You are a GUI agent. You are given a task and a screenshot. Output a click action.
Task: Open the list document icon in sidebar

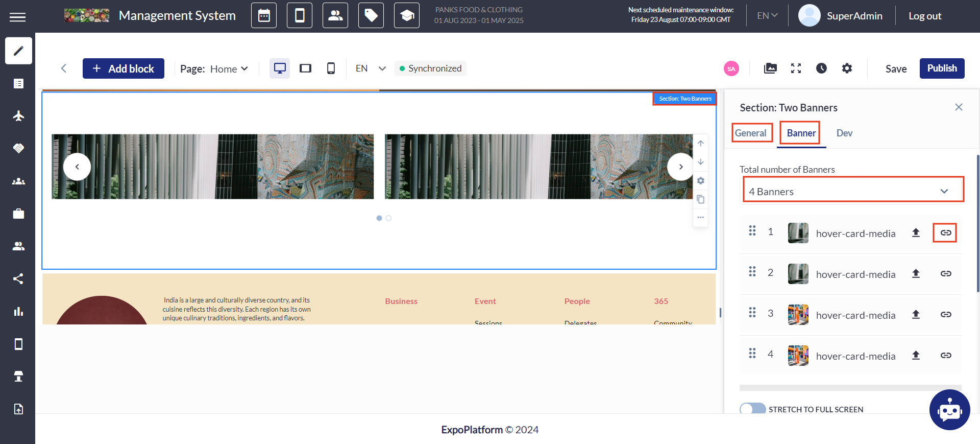click(x=18, y=83)
